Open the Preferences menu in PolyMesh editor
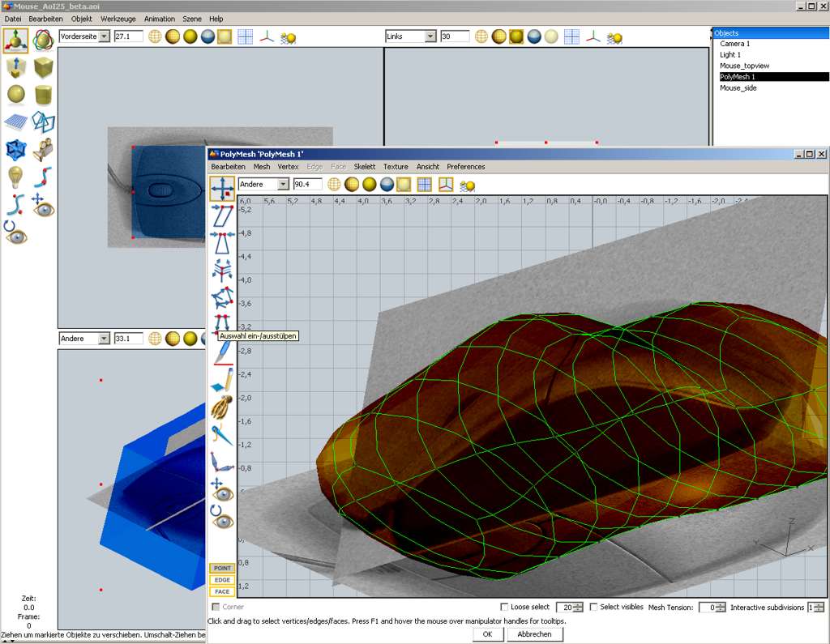The image size is (830, 644). click(466, 167)
